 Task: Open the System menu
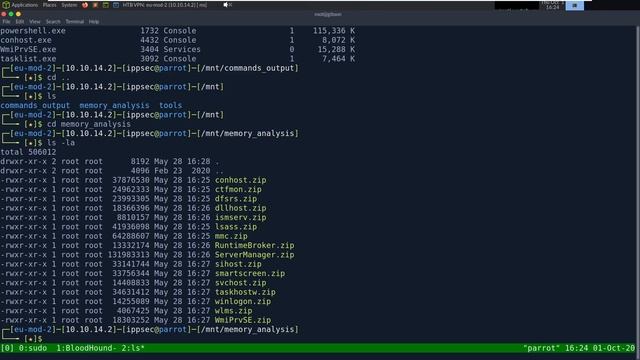click(x=69, y=5)
